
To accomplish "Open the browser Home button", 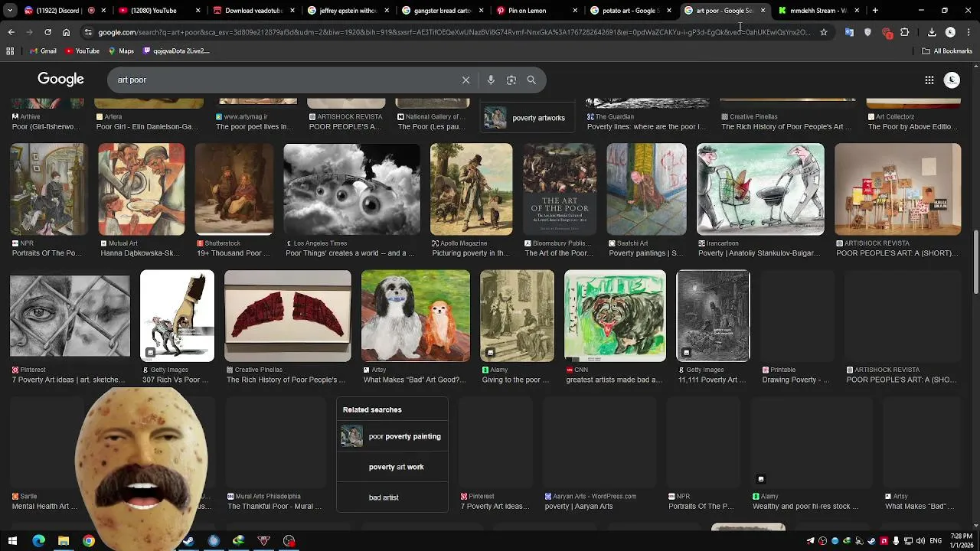I will tap(66, 32).
